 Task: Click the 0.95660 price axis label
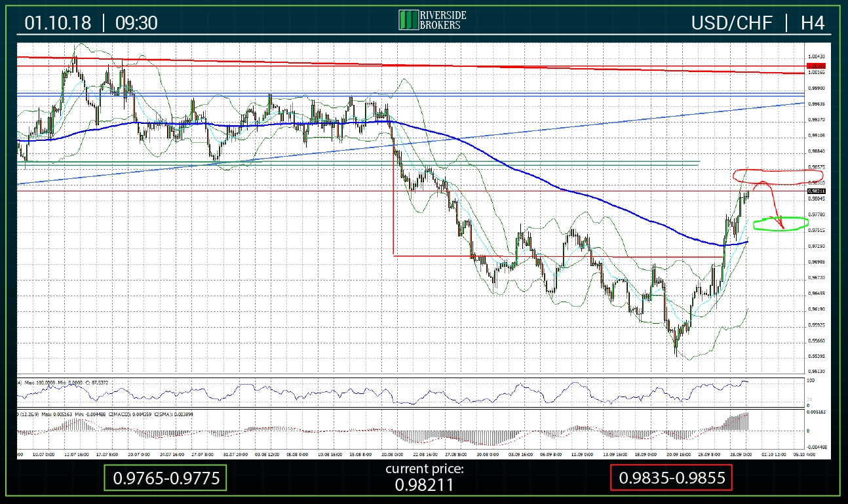[817, 341]
